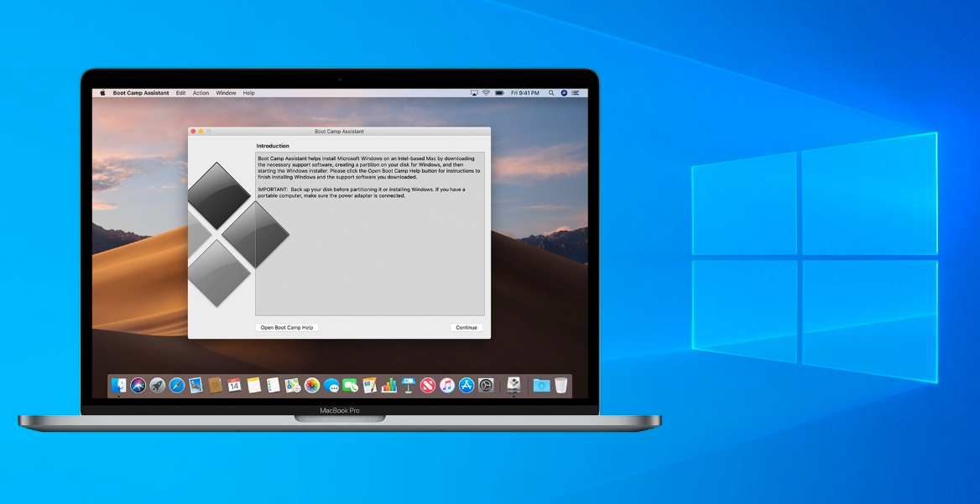The height and width of the screenshot is (504, 980).
Task: Click the Siri icon in the menu bar
Action: tap(564, 93)
